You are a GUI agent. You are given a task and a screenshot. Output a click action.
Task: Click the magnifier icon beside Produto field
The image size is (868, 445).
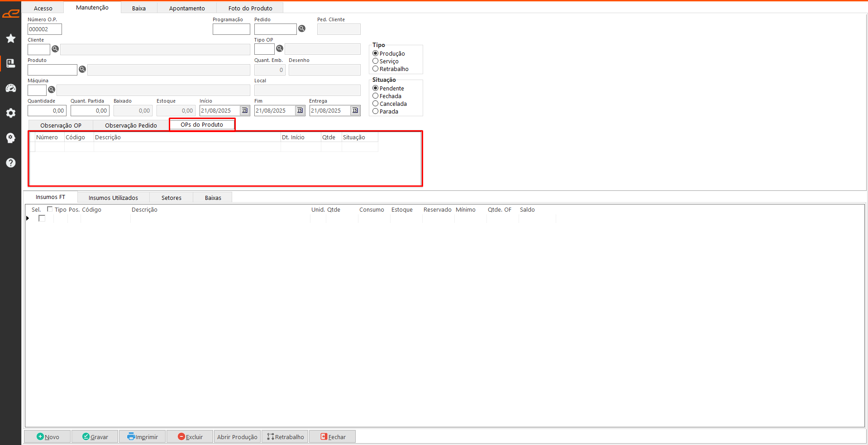pos(82,69)
